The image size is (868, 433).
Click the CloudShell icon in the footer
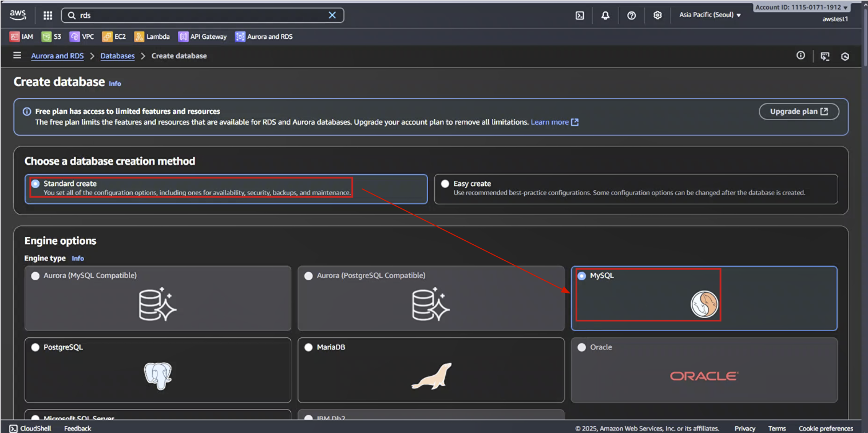pyautogui.click(x=14, y=428)
